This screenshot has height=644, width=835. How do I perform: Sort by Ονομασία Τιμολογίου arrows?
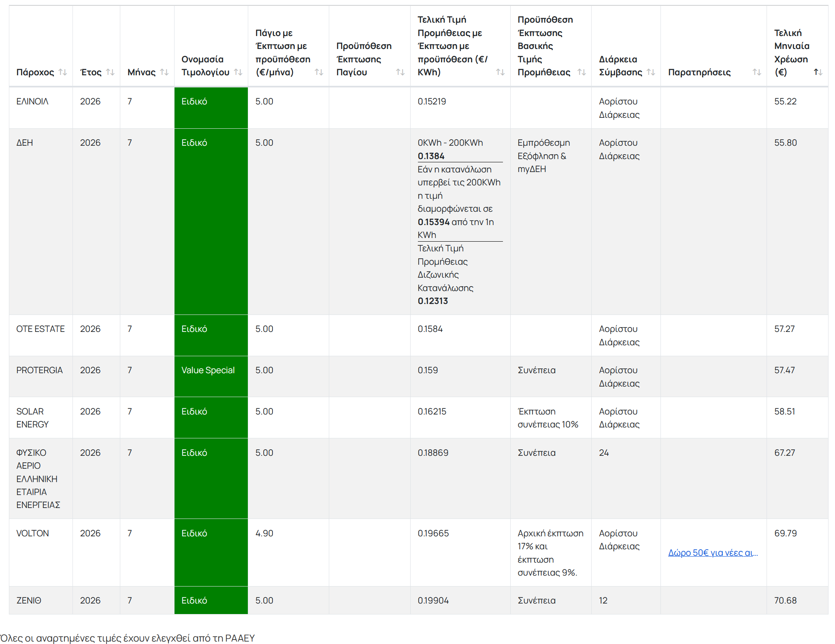[x=238, y=72]
